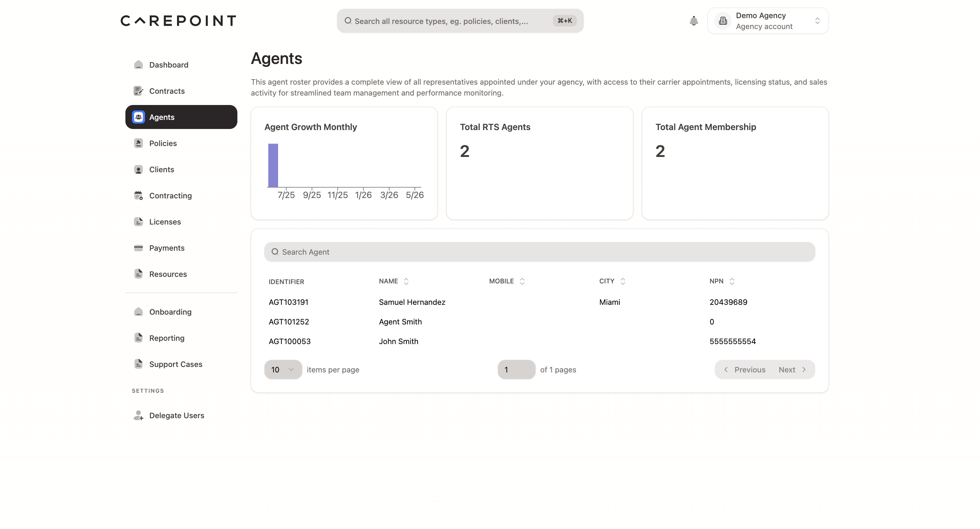Open notifications with the bell icon

pyautogui.click(x=694, y=21)
